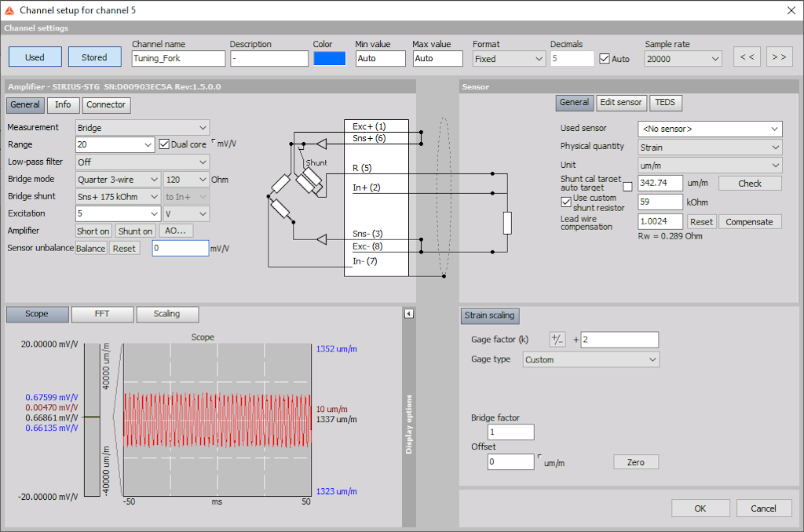
Task: Click the Min value field
Action: [381, 58]
